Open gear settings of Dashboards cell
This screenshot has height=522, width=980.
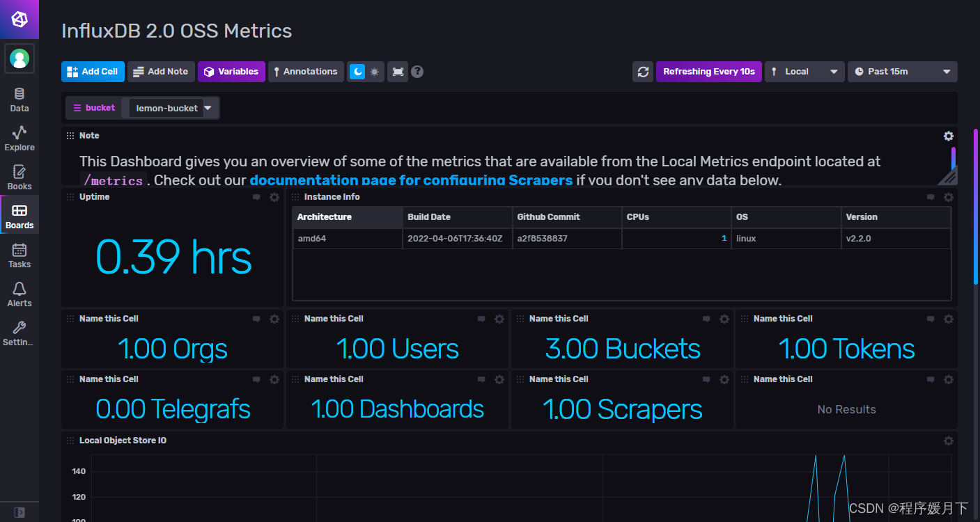[x=499, y=379]
